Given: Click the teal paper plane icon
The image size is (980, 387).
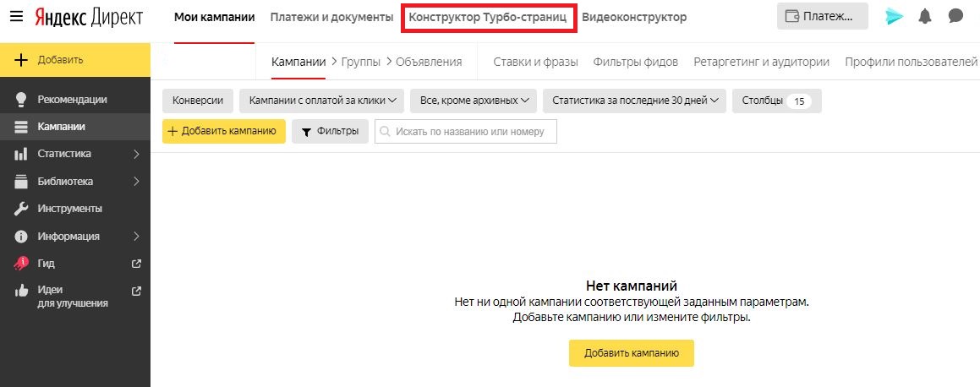Looking at the screenshot, I should click(895, 17).
